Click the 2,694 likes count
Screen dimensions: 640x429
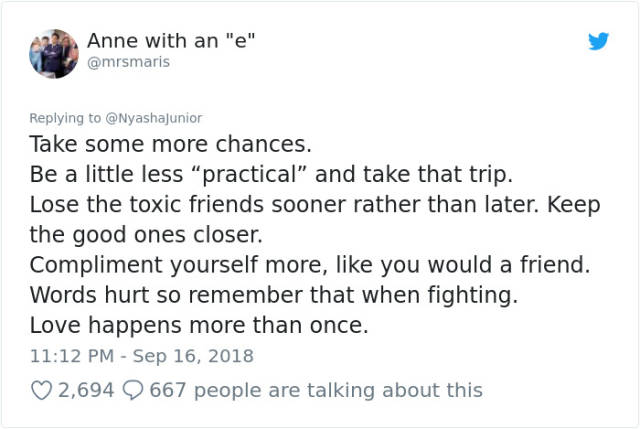[x=86, y=390]
